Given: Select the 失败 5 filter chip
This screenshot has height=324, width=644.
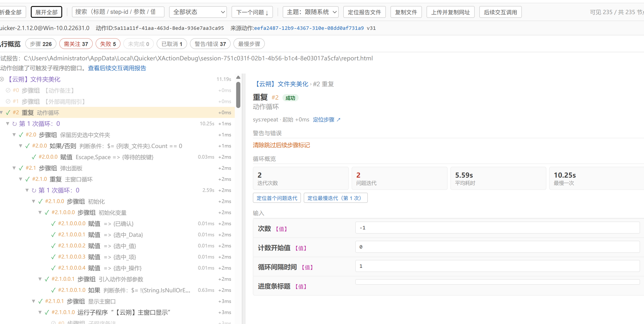Looking at the screenshot, I should (108, 44).
